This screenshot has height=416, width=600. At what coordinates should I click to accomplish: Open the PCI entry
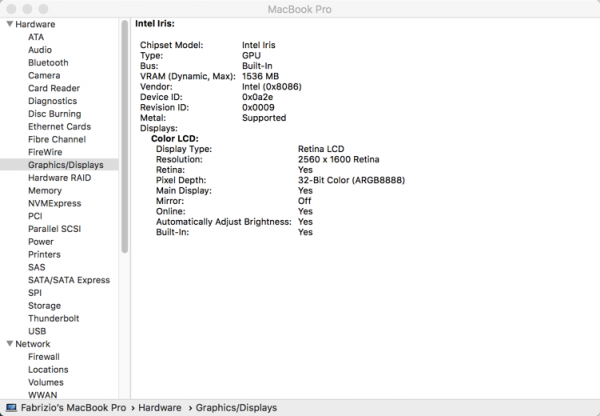tap(35, 216)
